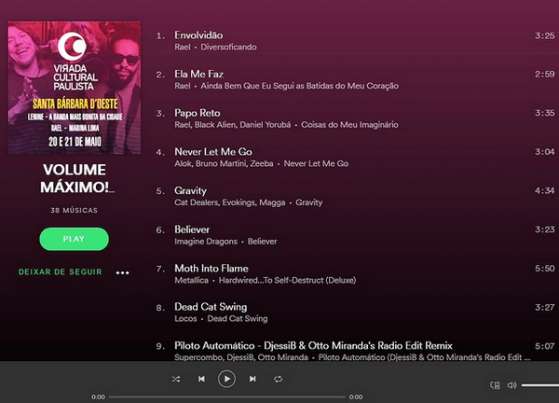This screenshot has width=559, height=403.
Task: Toggle repeat mode icon
Action: [278, 379]
